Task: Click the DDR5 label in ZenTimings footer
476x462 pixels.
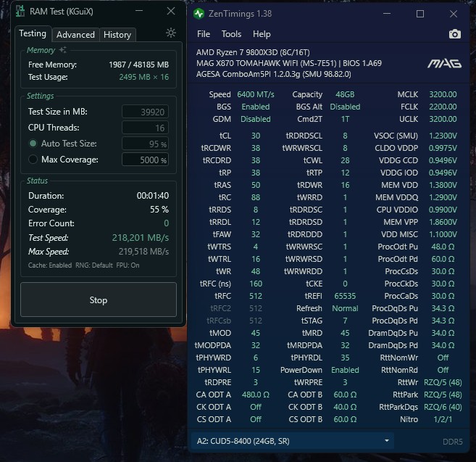Action: click(x=452, y=442)
